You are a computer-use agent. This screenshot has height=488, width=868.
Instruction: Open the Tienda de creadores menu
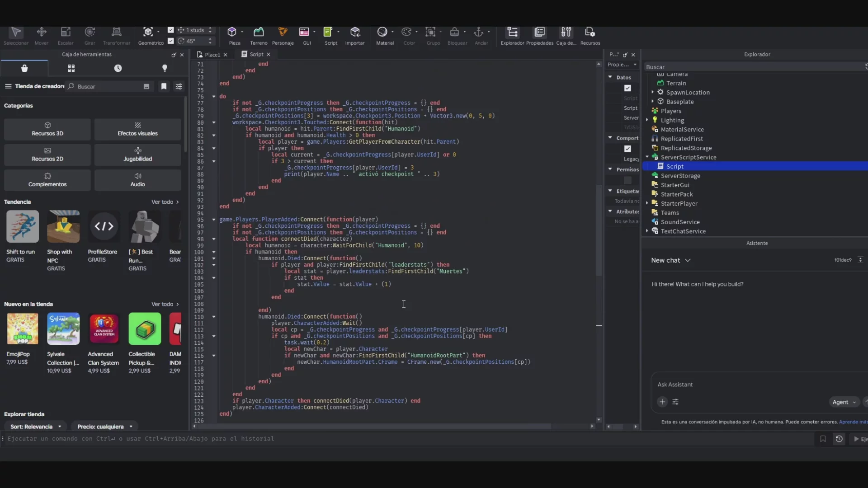(x=8, y=86)
